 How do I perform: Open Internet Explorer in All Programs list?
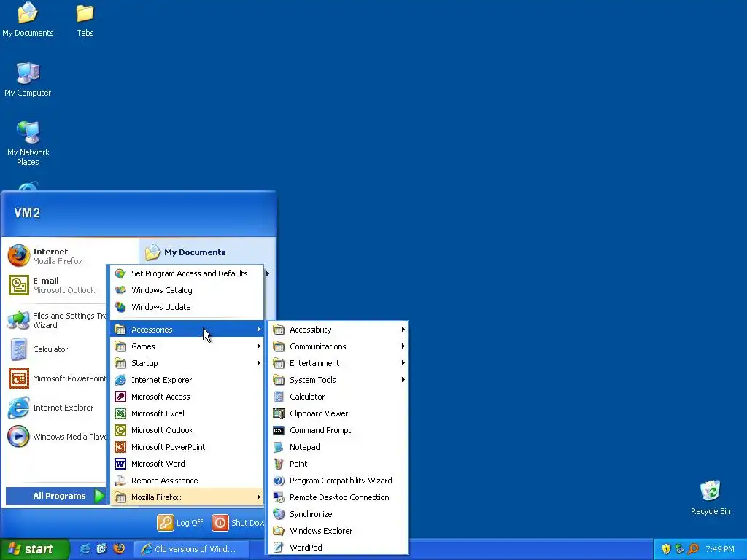click(187, 379)
